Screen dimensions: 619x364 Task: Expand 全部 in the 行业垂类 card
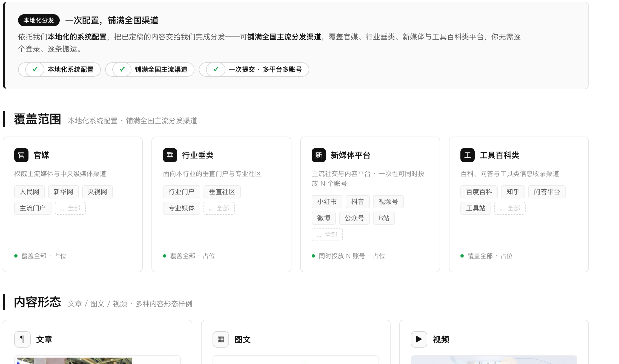pyautogui.click(x=219, y=208)
